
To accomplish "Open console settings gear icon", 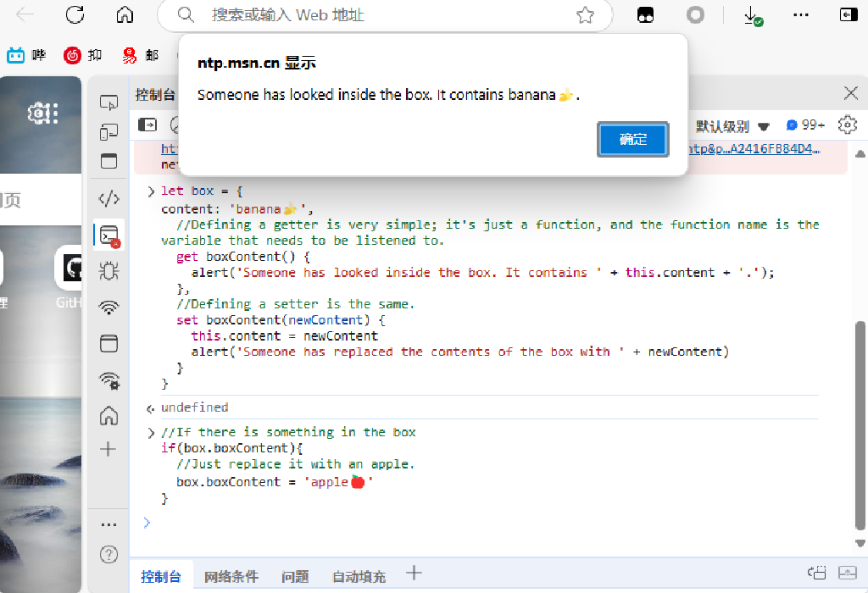I will 848,125.
